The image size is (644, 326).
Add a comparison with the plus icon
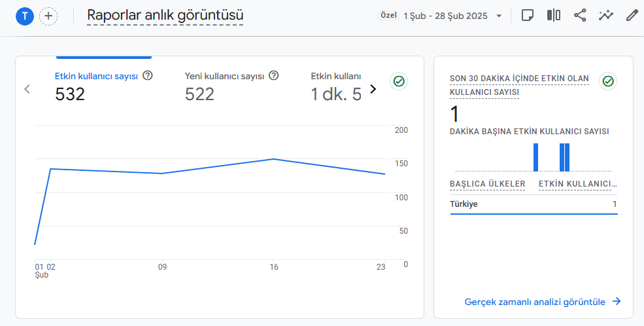coord(48,16)
